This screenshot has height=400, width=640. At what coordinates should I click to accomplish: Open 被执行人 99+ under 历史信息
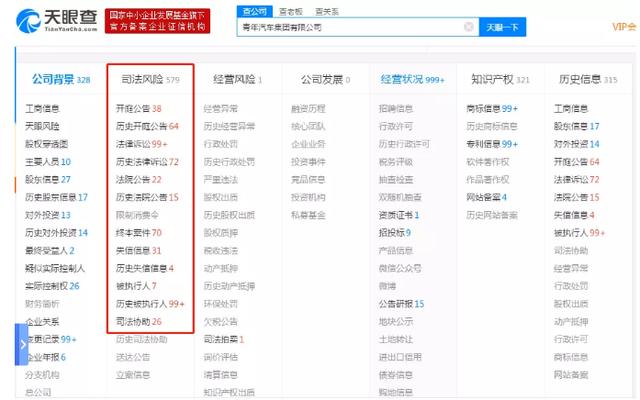tap(580, 233)
